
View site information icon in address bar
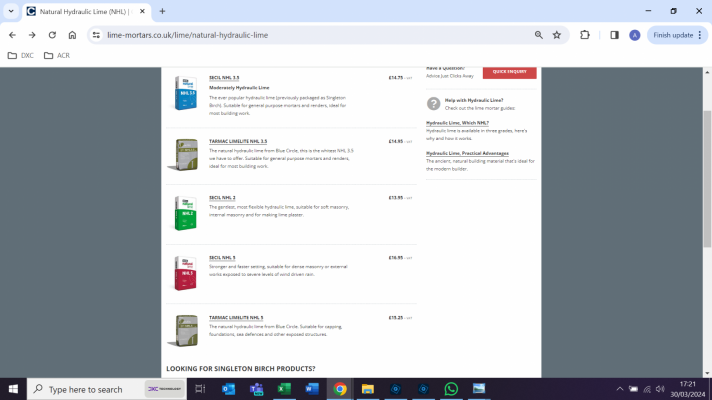[x=96, y=35]
